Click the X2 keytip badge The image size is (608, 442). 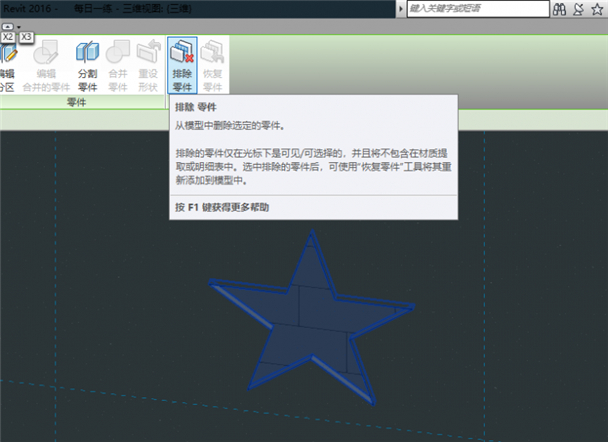[8, 37]
